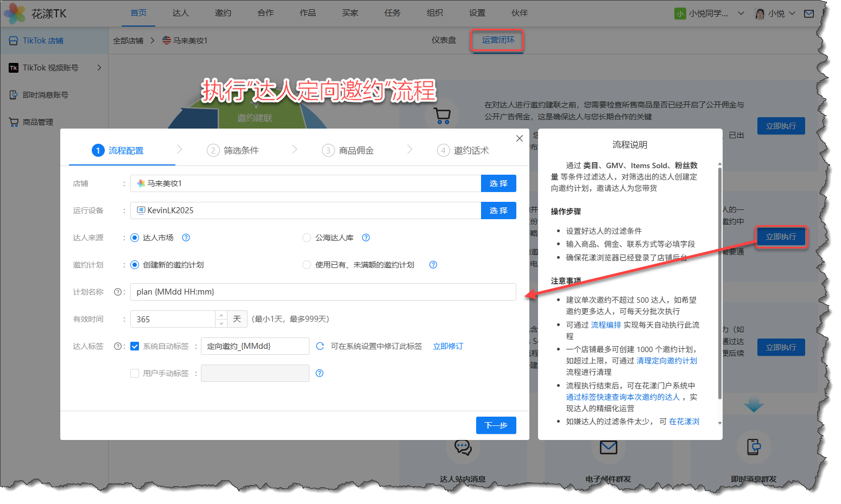The height and width of the screenshot is (504, 841).
Task: Click the 计划名称 input field
Action: coord(323,292)
